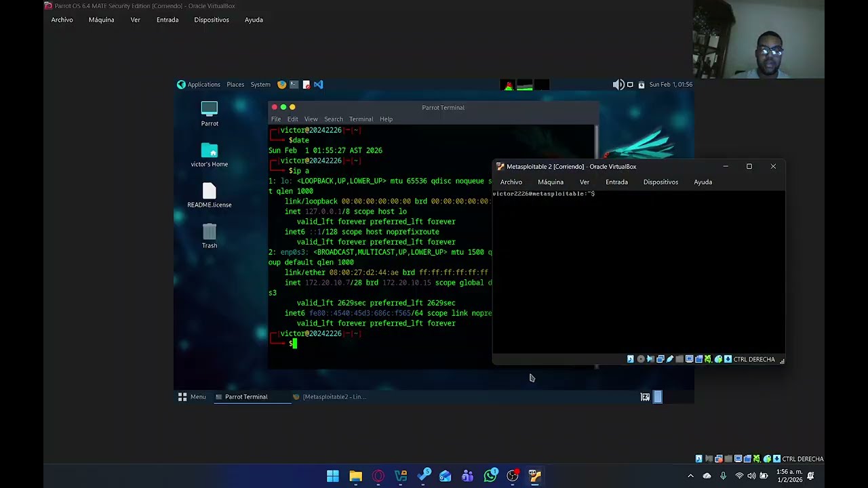Open Places menu in Parrot panel

pos(235,85)
